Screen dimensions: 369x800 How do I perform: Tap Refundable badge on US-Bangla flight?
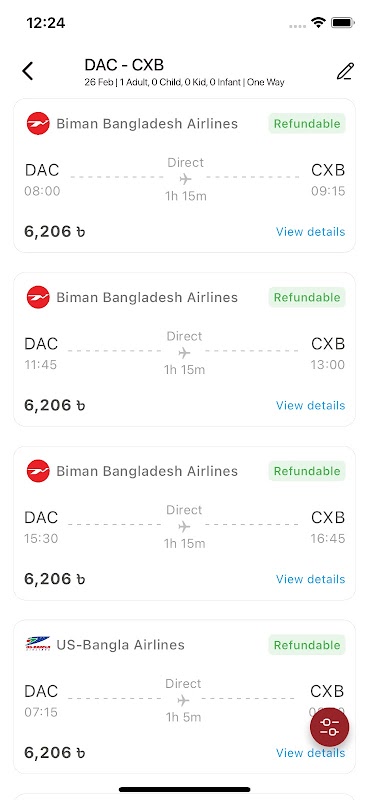(x=307, y=645)
